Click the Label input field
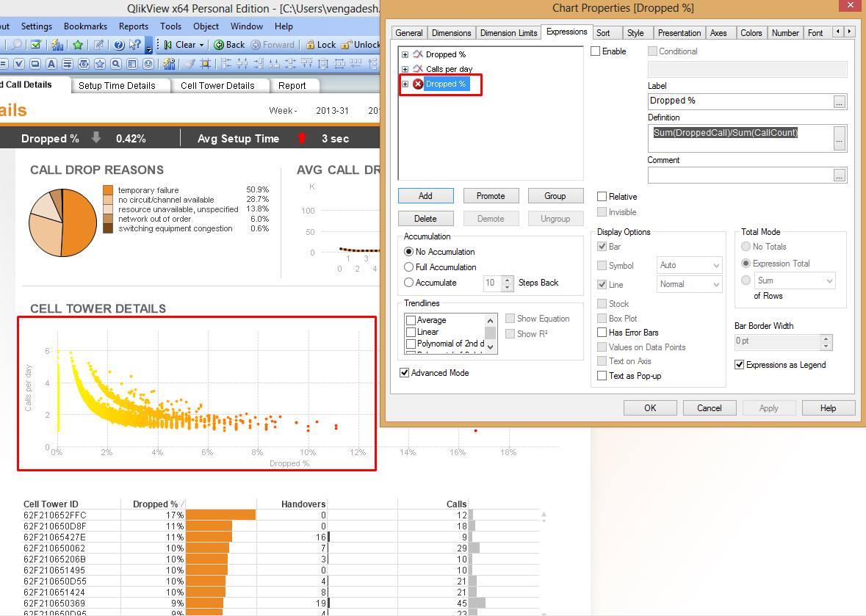866x616 pixels. [x=740, y=101]
